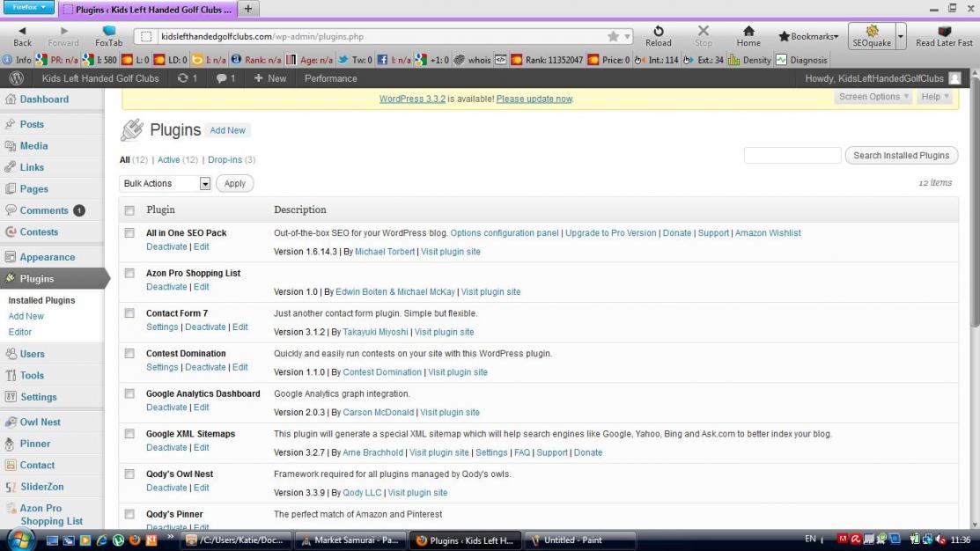
Task: Open the Bulk Actions dropdown
Action: pyautogui.click(x=165, y=183)
